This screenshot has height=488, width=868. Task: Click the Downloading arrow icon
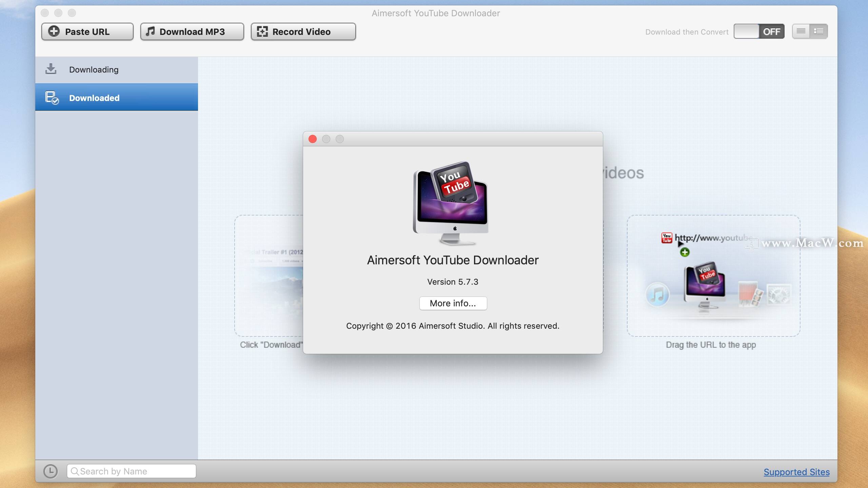pyautogui.click(x=51, y=69)
